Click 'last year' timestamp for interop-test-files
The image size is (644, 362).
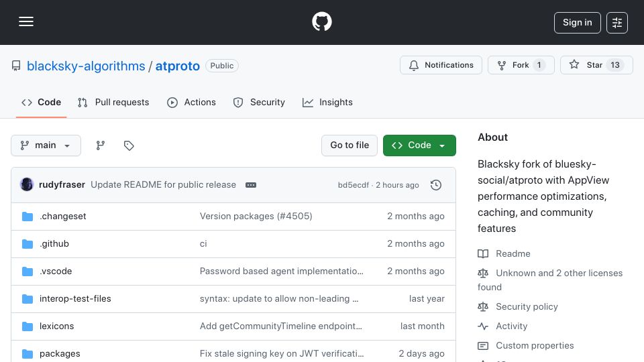427,299
